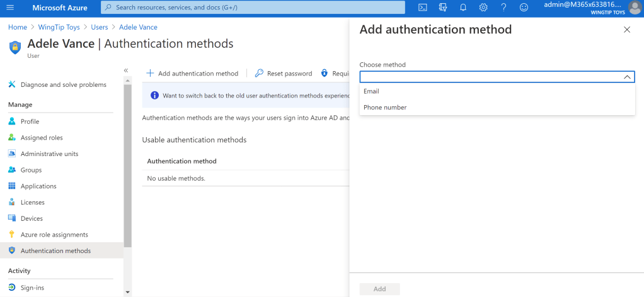Screen dimensions: 644x297
Task: Click the Help question mark icon
Action: click(503, 8)
